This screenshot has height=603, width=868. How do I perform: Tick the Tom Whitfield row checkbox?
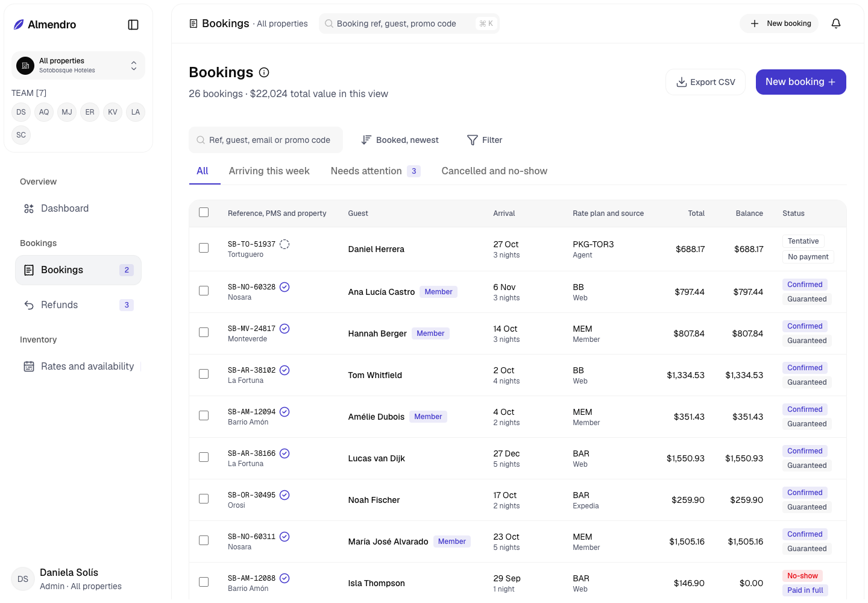(204, 374)
